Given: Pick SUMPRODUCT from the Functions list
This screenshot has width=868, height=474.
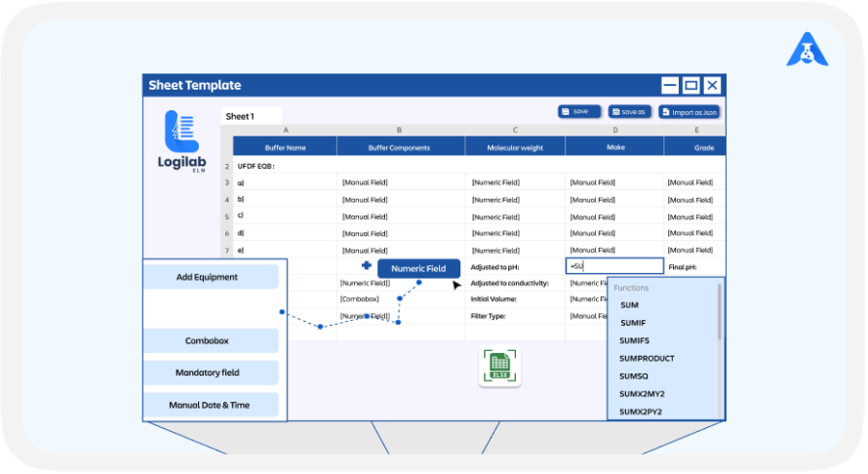Looking at the screenshot, I should click(x=647, y=358).
